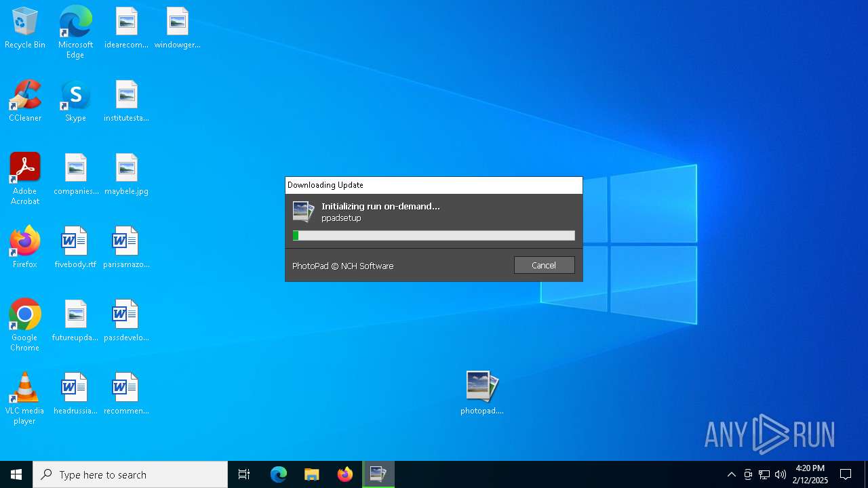Open Task View from the taskbar

(244, 474)
